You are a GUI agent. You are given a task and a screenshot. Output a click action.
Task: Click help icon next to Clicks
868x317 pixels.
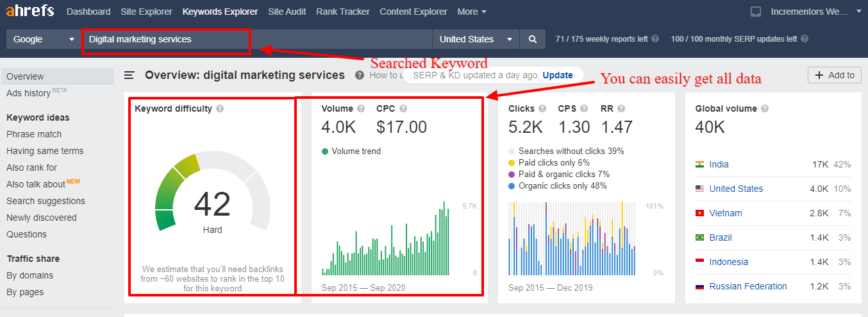tap(542, 108)
